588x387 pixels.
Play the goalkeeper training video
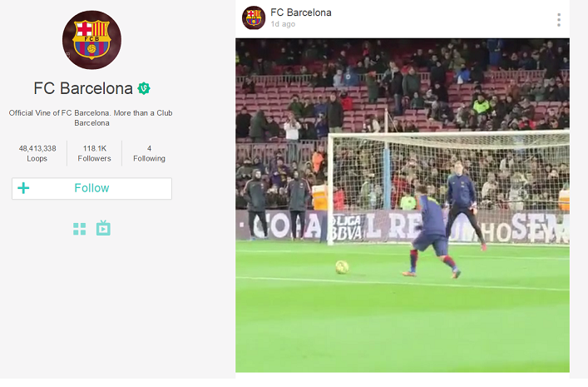click(x=403, y=206)
